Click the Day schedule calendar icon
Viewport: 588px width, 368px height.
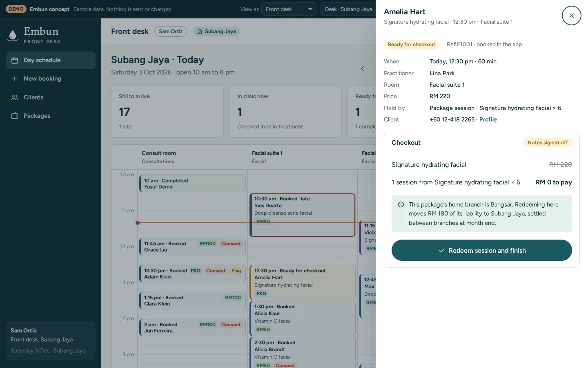(x=15, y=61)
